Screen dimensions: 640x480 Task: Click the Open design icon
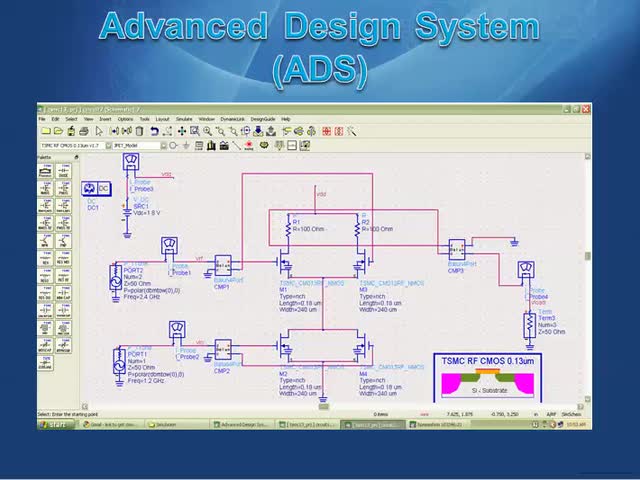point(58,131)
